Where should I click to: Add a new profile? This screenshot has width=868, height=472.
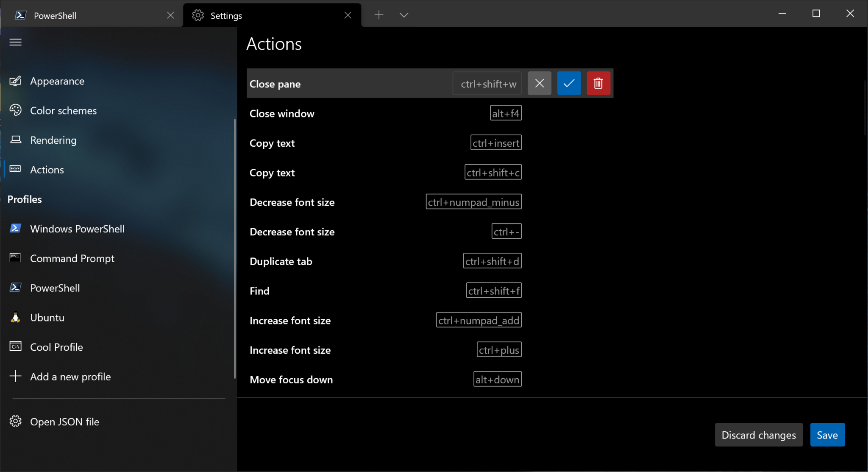(70, 377)
